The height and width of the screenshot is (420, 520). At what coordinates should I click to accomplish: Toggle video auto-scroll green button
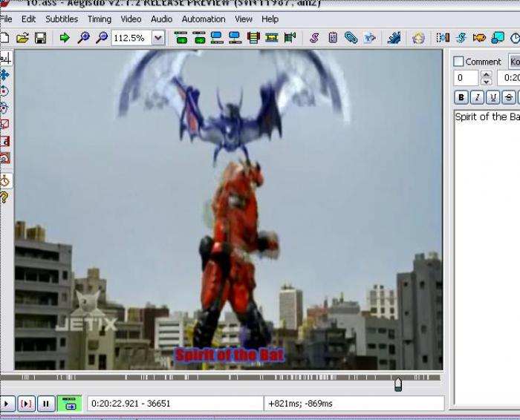pos(69,404)
